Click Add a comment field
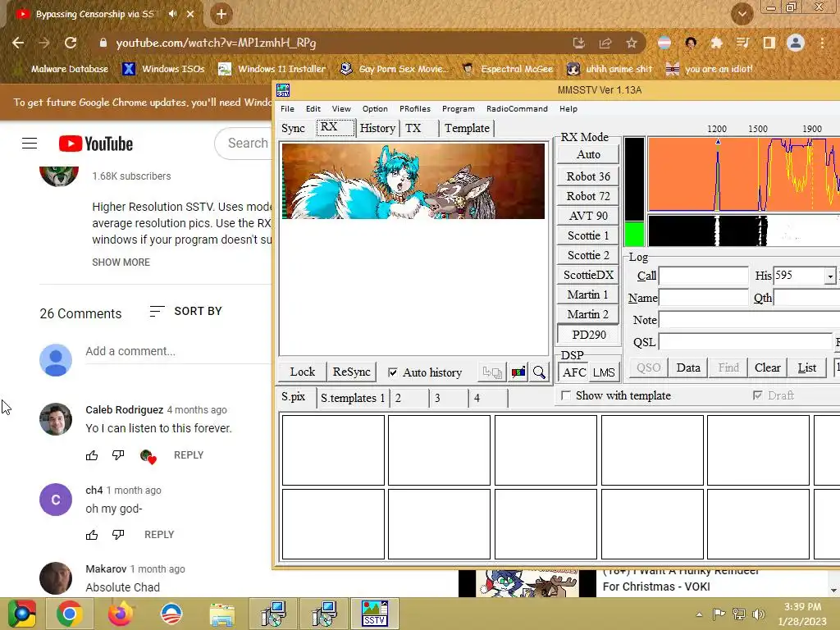 (179, 351)
